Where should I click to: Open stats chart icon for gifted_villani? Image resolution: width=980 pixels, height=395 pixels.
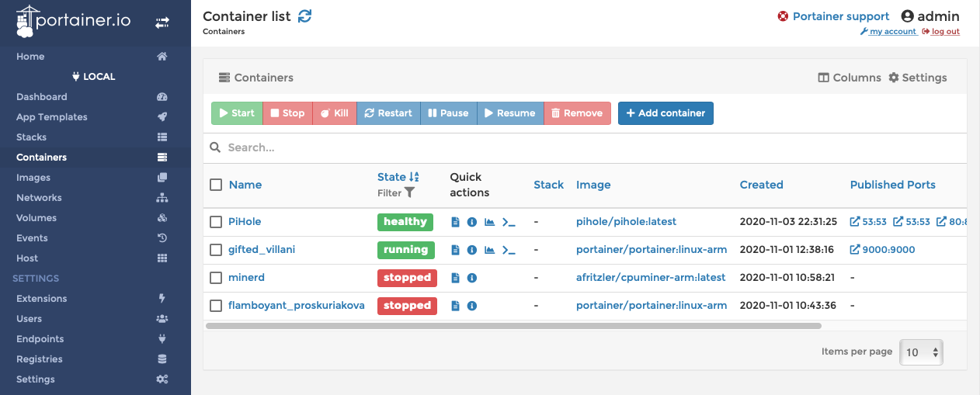pyautogui.click(x=489, y=250)
